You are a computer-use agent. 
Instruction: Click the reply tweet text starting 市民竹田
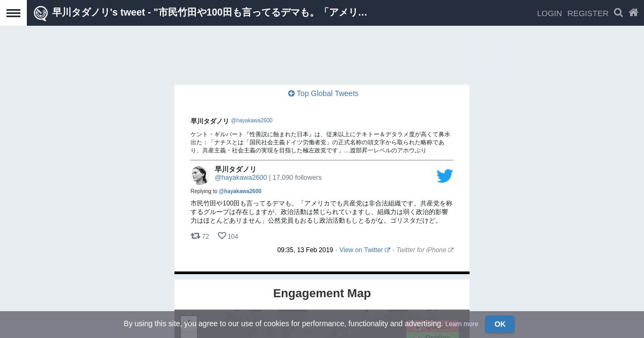[321, 212]
